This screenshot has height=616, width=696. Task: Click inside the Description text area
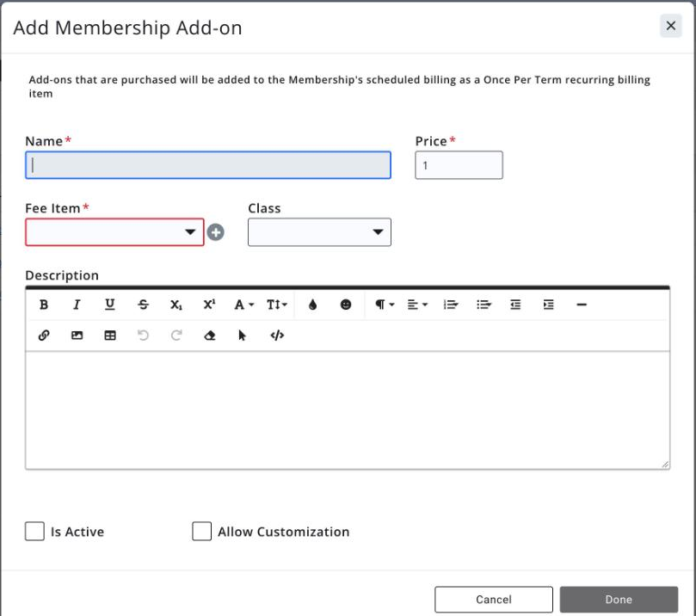click(348, 410)
